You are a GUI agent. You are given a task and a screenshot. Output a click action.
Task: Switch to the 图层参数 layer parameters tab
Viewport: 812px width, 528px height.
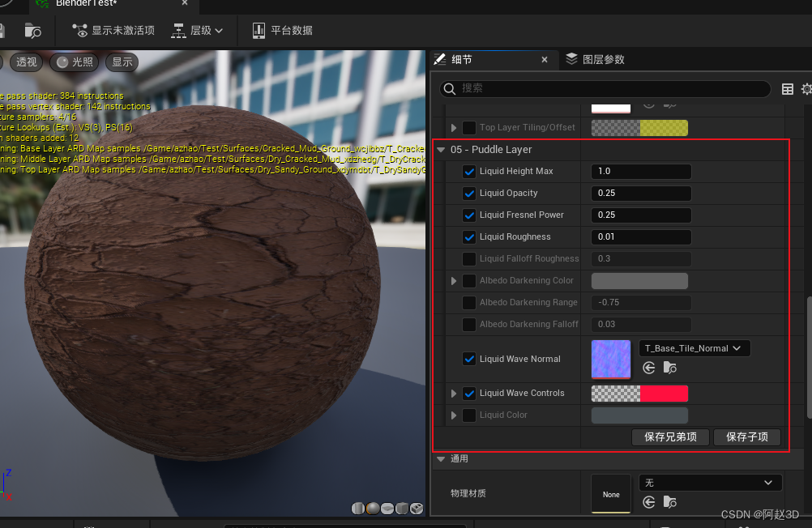[595, 60]
